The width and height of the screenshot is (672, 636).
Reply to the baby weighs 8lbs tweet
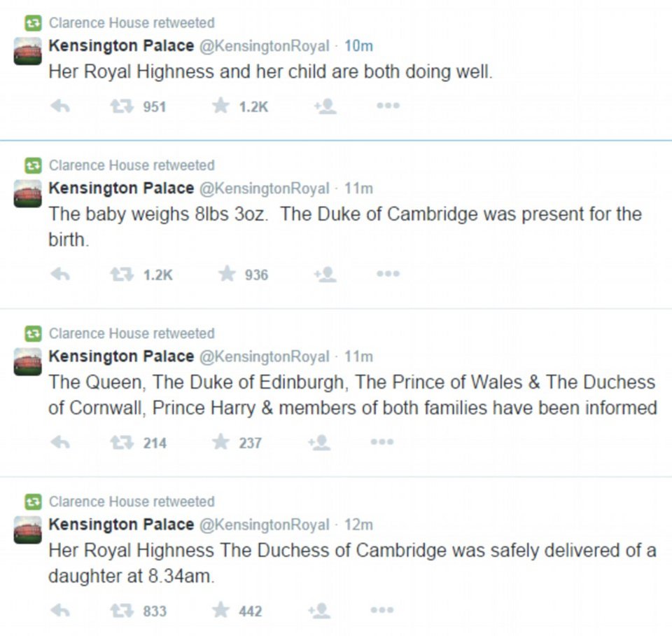point(60,274)
